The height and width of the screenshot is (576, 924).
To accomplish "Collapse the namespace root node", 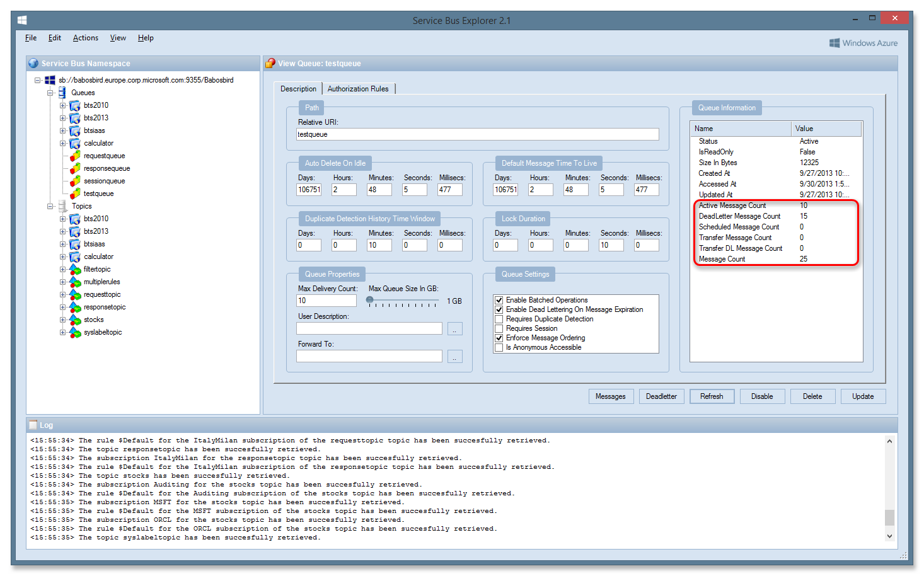I will tap(37, 80).
